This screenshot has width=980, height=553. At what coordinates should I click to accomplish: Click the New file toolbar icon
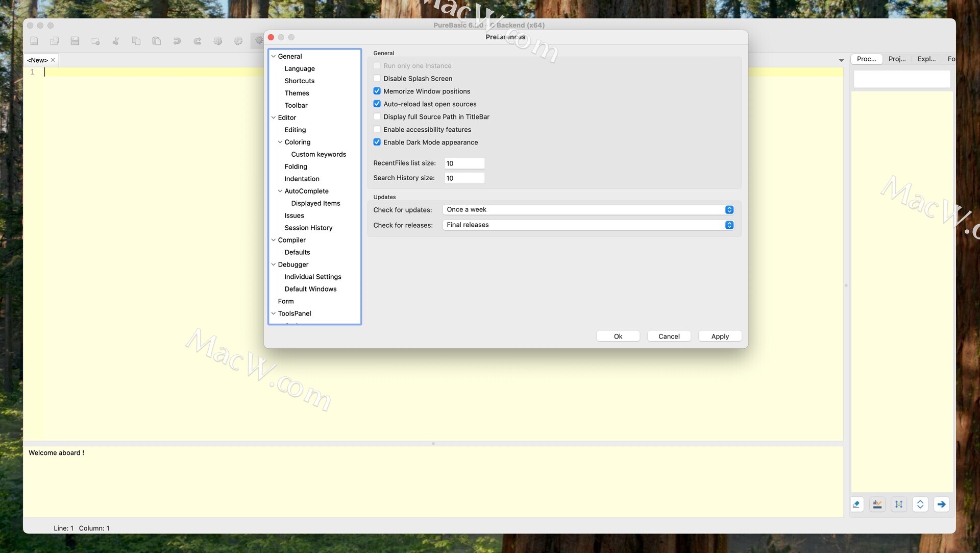point(34,41)
